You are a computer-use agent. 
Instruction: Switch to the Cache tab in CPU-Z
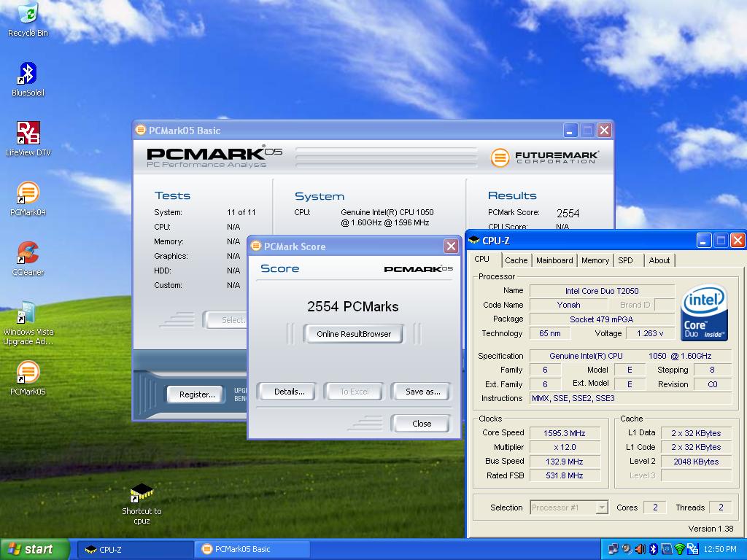(x=516, y=260)
